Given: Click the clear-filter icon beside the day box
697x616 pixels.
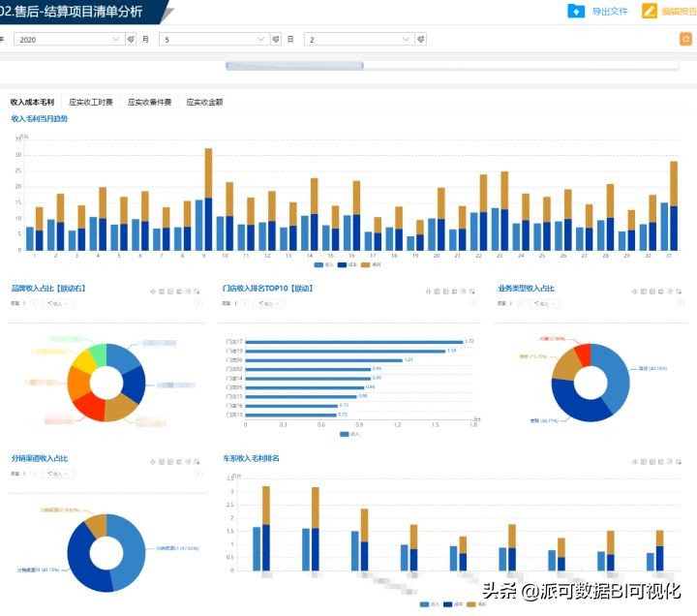Looking at the screenshot, I should [421, 40].
